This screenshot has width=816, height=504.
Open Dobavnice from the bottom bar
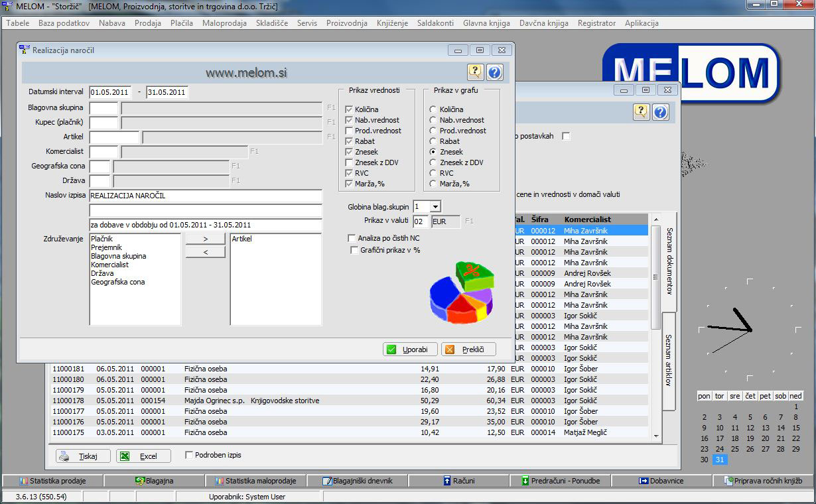661,481
